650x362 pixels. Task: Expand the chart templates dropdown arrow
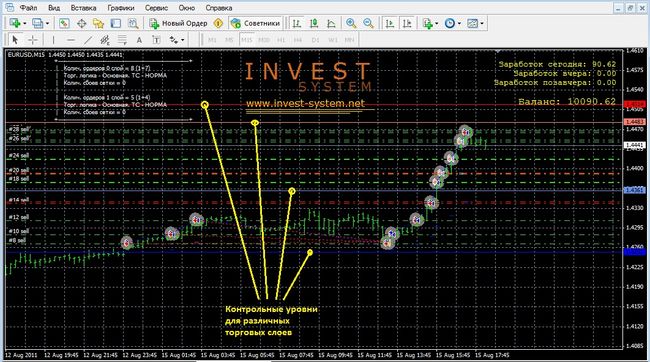(482, 24)
